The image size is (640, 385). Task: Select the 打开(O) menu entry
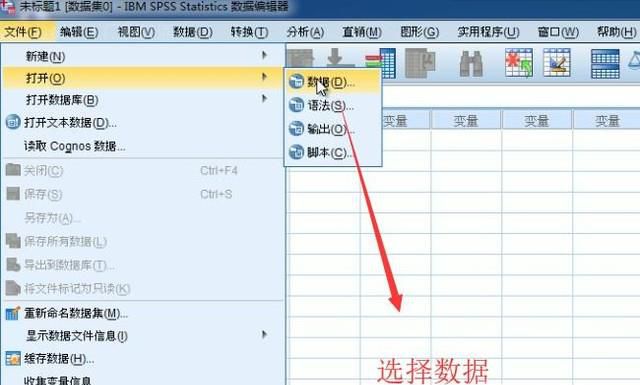point(143,78)
